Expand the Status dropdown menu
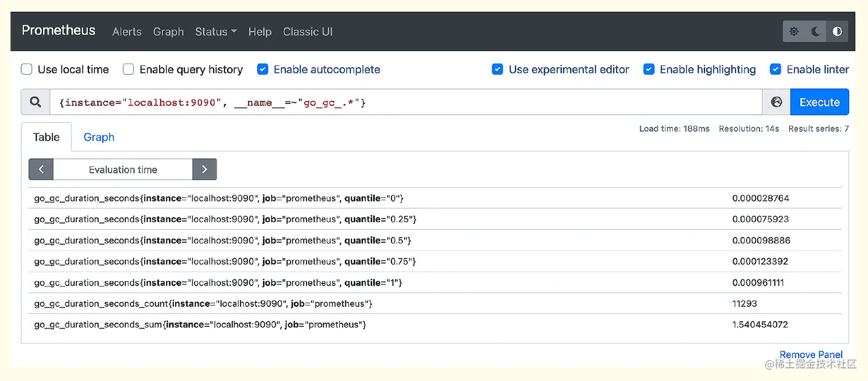 [216, 32]
